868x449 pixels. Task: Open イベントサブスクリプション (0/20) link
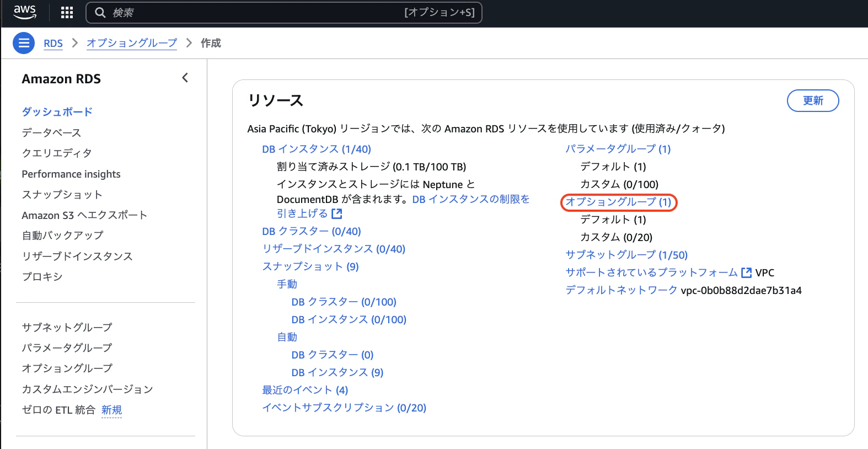[x=344, y=408]
